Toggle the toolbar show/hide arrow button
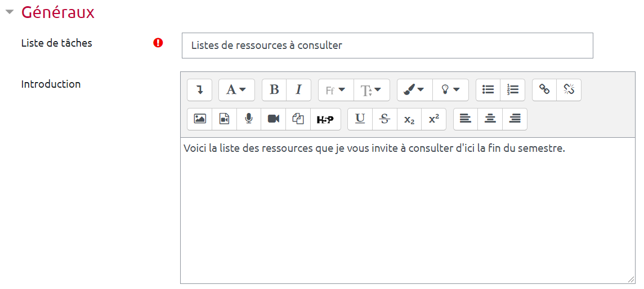 point(199,90)
